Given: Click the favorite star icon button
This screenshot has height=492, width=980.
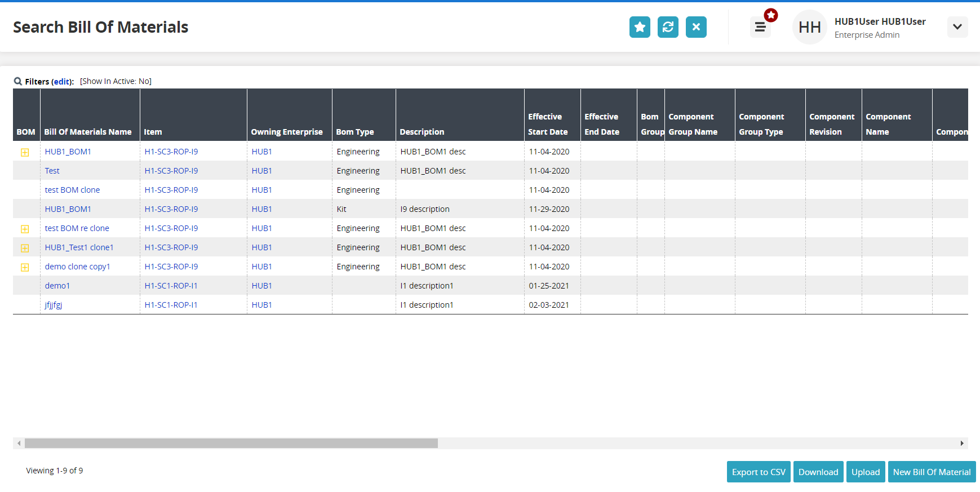Looking at the screenshot, I should coord(640,27).
